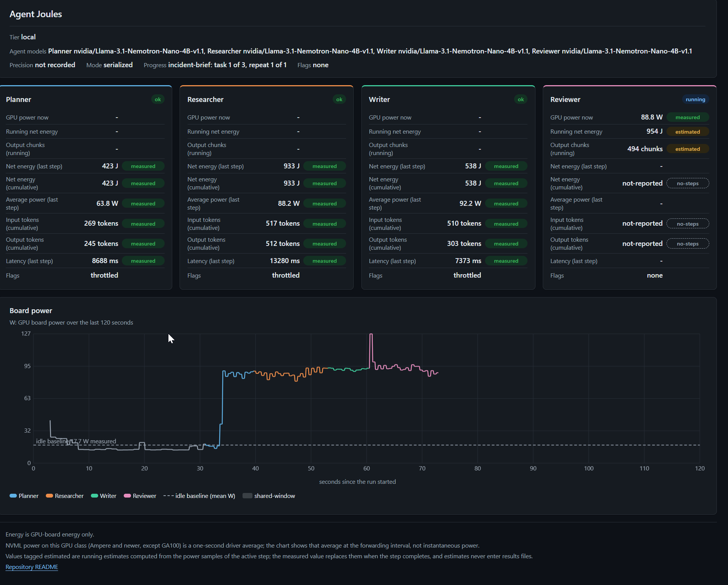Click Writer throttled flag value
The width and height of the screenshot is (728, 585).
pos(467,275)
